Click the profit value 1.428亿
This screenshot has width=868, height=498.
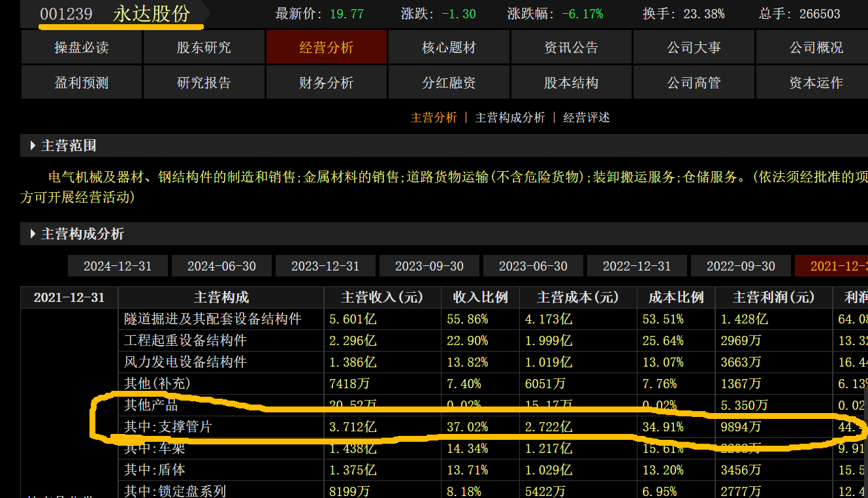pyautogui.click(x=745, y=319)
